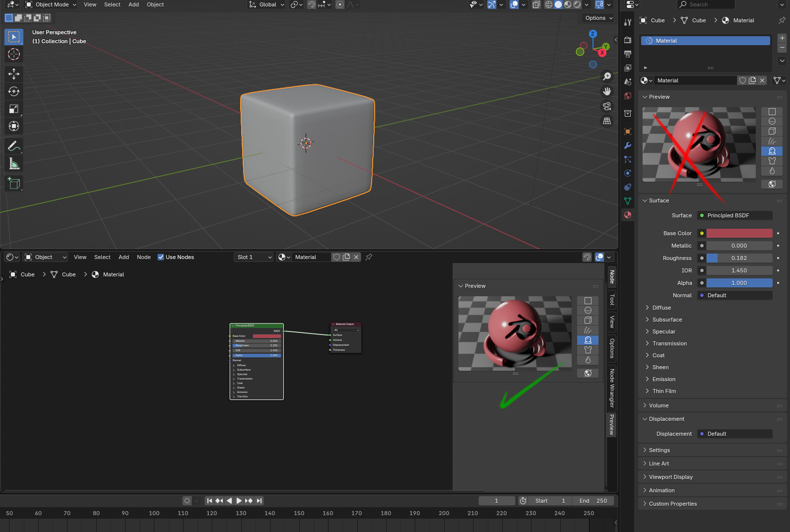Toggle world lighting in node editor Preview

588,373
